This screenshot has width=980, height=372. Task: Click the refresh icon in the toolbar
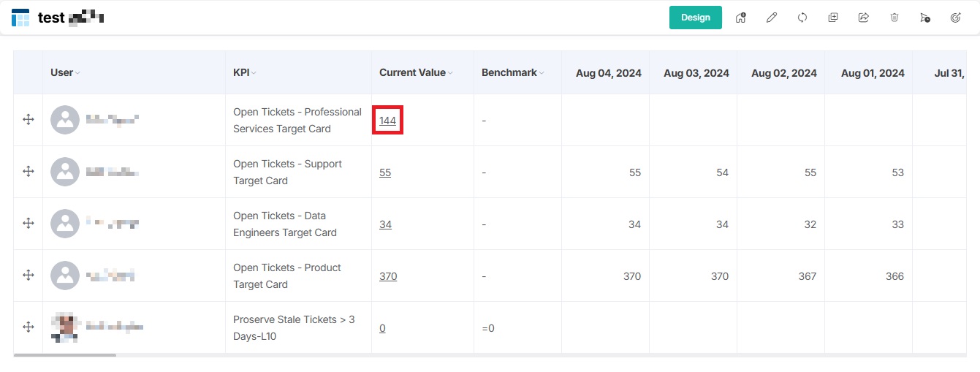[x=802, y=18]
